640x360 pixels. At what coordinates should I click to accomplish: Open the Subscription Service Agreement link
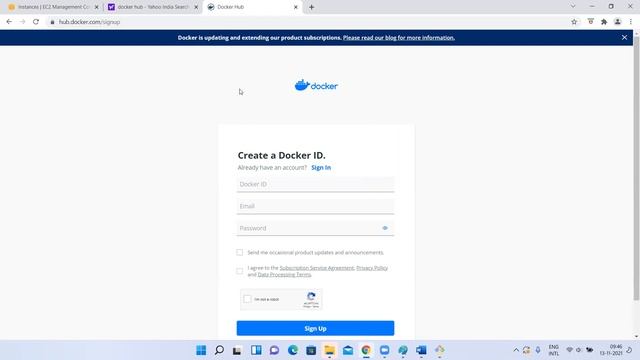[x=317, y=268]
